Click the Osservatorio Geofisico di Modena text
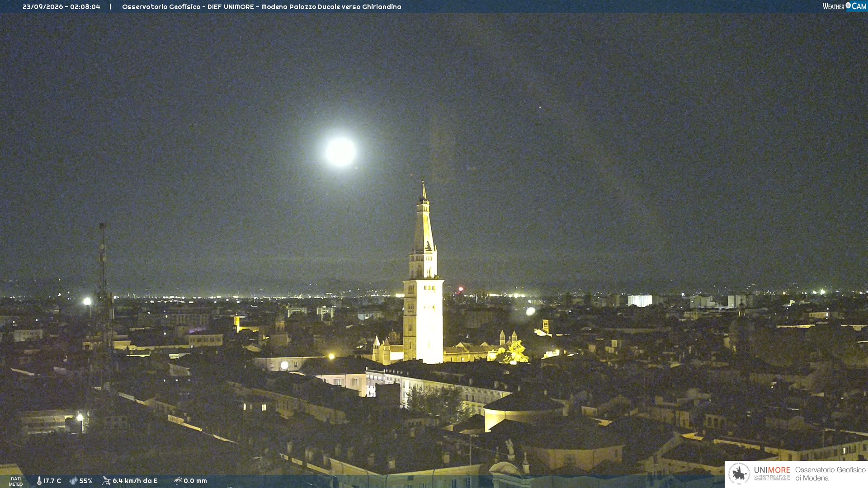Viewport: 868px width, 488px height. (x=830, y=474)
